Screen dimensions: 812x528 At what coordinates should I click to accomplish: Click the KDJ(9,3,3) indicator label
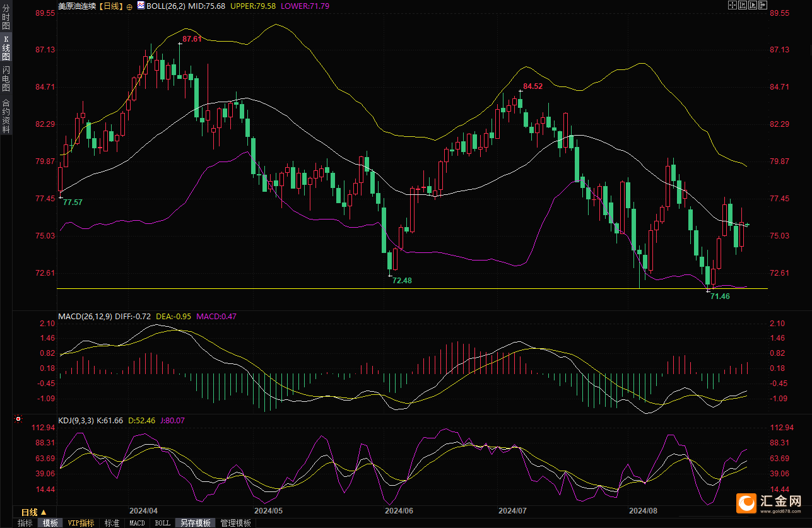pos(76,420)
